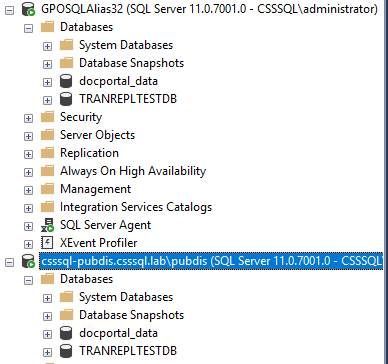The height and width of the screenshot is (364, 388).
Task: Click the docportal_data database icon under pubdis server
Action: pos(66,333)
